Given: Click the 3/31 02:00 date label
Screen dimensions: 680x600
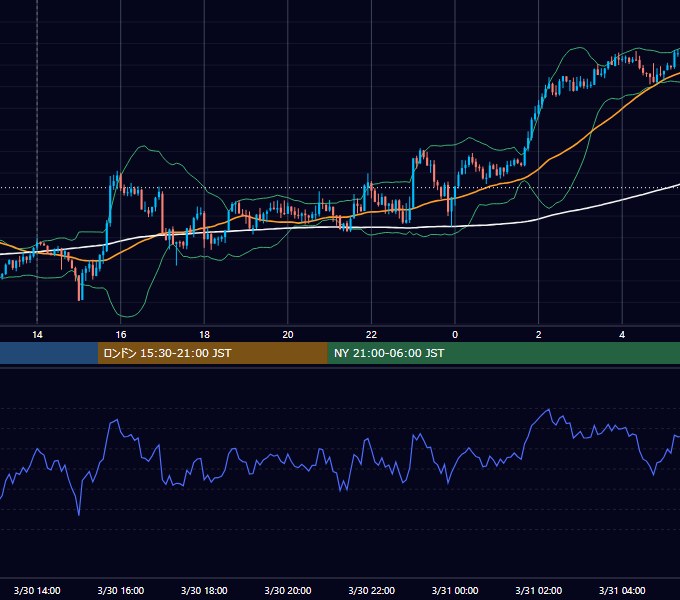Looking at the screenshot, I should (539, 590).
